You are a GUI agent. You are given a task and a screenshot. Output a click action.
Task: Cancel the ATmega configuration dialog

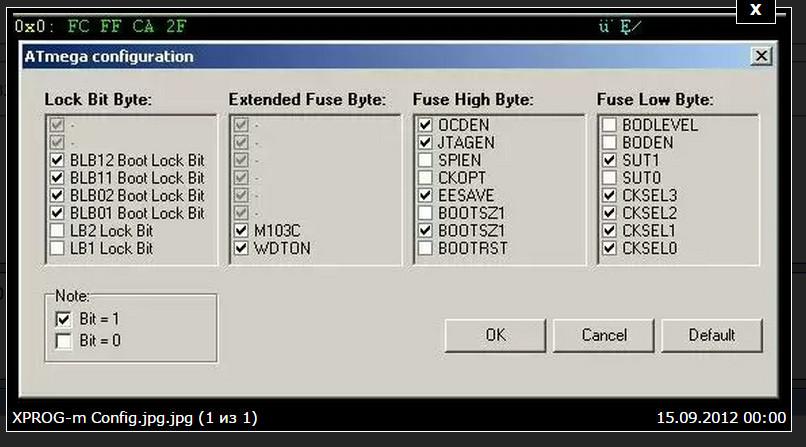(x=603, y=336)
